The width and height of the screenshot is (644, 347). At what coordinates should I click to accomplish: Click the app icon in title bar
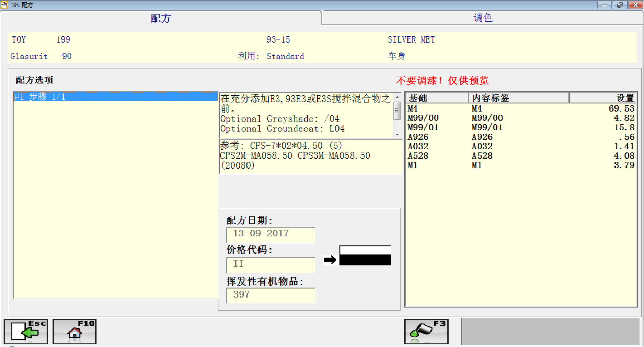5,5
